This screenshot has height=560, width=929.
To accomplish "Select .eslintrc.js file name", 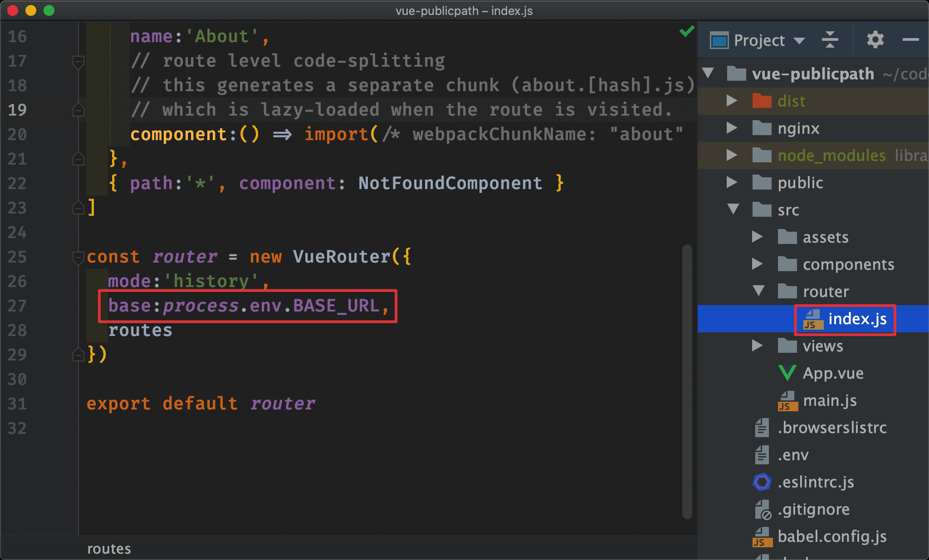I will (x=816, y=482).
